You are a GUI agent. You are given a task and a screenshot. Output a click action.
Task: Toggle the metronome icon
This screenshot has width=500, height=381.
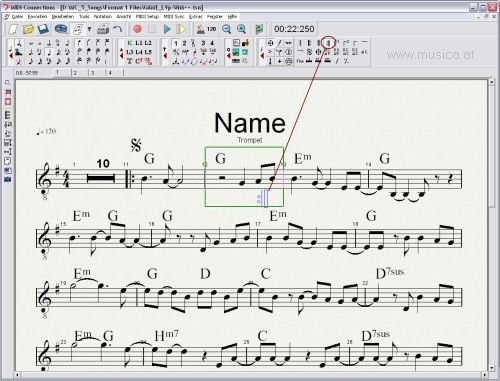pyautogui.click(x=201, y=29)
